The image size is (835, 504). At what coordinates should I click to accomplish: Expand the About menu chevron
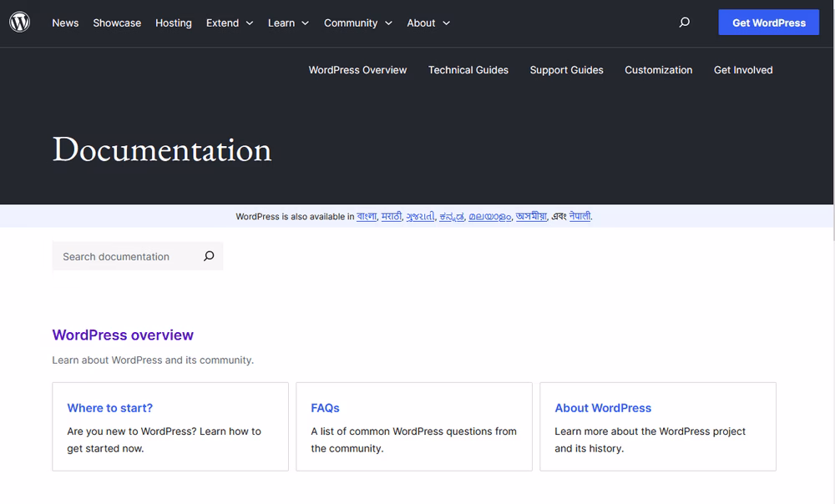446,23
